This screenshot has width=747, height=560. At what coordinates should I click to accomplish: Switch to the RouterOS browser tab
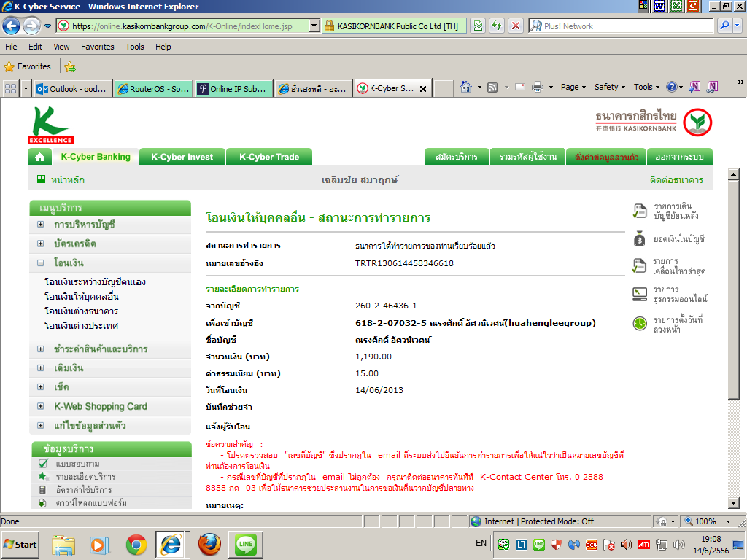pyautogui.click(x=153, y=88)
